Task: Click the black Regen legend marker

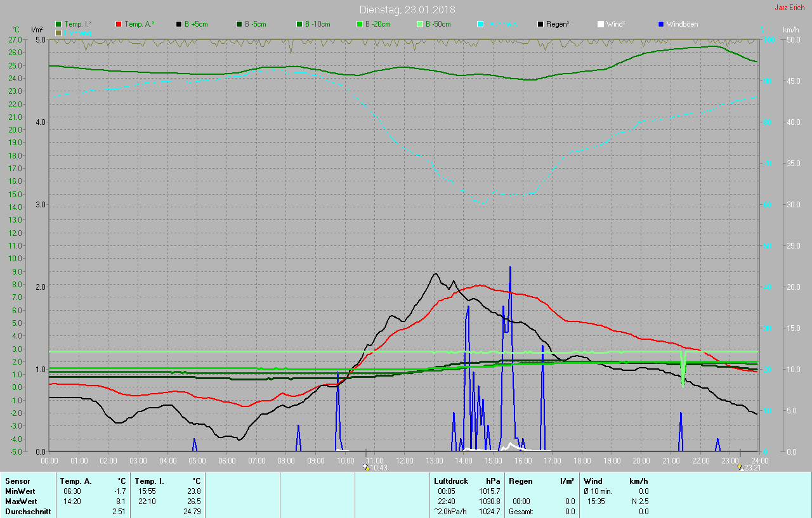Action: click(540, 24)
